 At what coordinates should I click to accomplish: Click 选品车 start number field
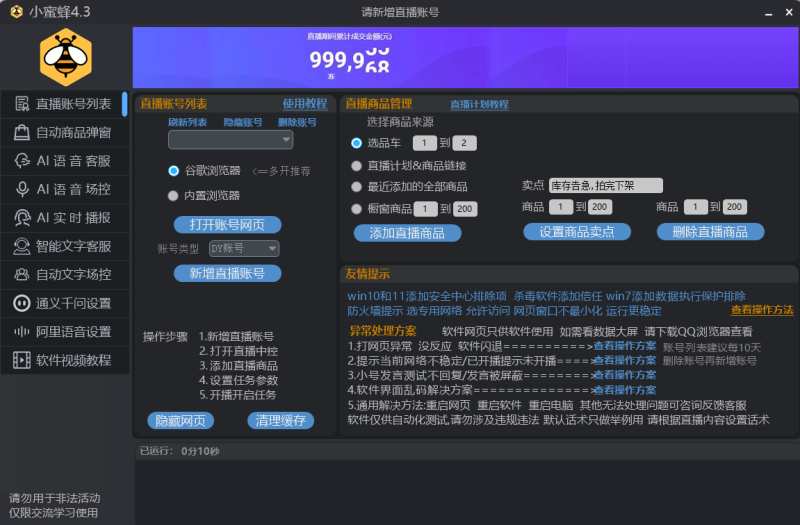[x=424, y=143]
